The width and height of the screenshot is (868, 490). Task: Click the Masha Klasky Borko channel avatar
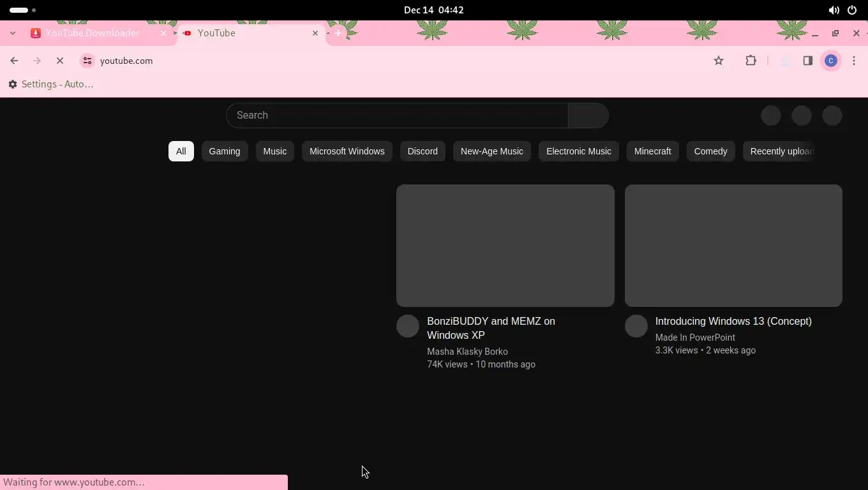click(408, 326)
